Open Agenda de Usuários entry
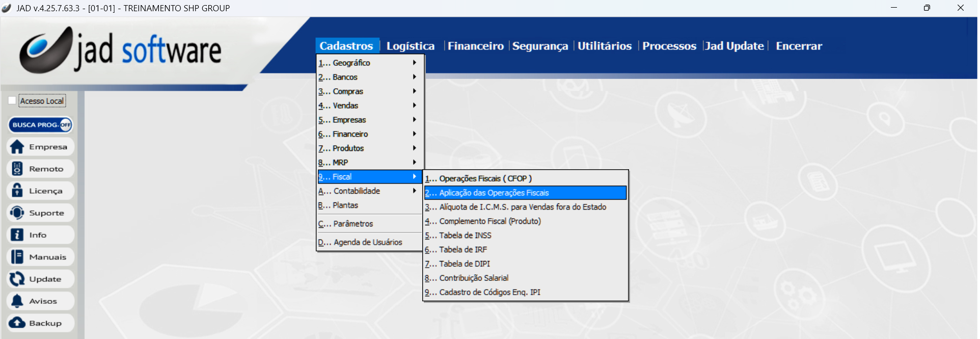 tap(370, 242)
